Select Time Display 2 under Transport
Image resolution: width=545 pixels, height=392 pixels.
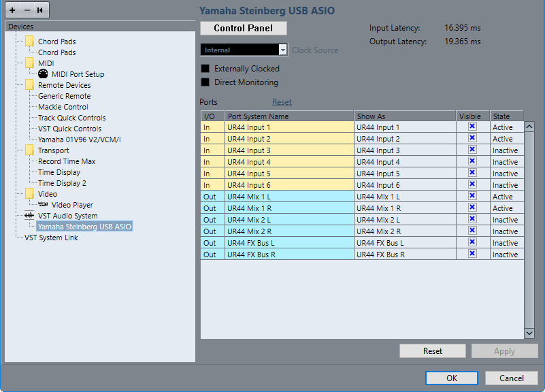[x=62, y=183]
